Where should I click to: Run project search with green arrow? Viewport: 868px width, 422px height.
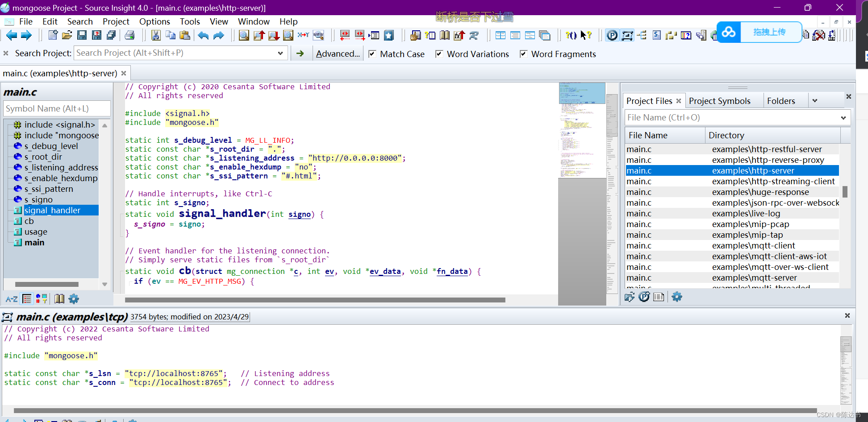click(300, 54)
